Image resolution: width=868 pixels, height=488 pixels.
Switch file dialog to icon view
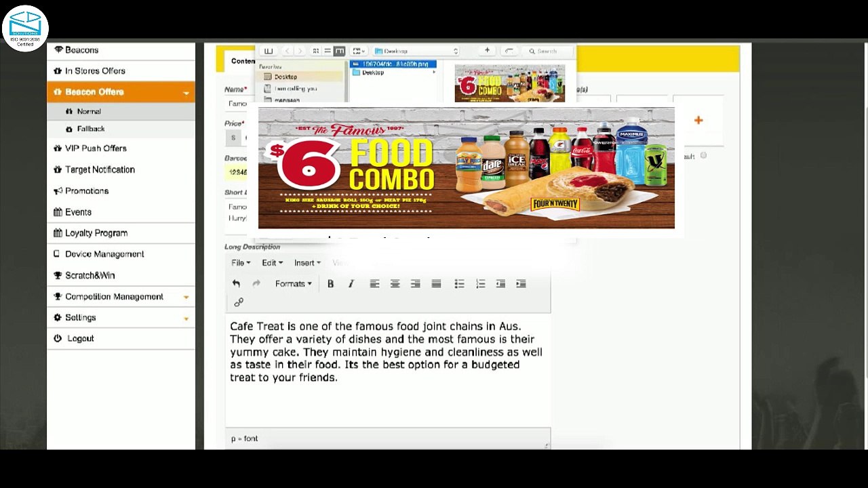pos(315,51)
